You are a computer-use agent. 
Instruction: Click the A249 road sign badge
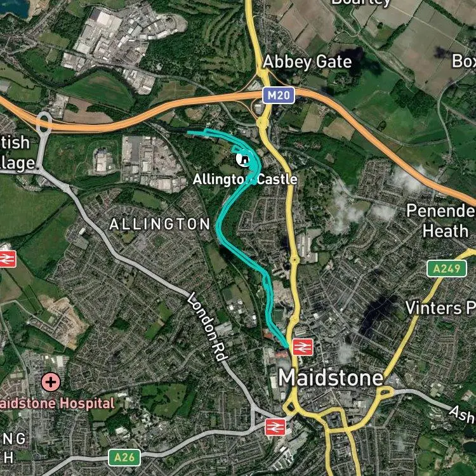click(447, 268)
